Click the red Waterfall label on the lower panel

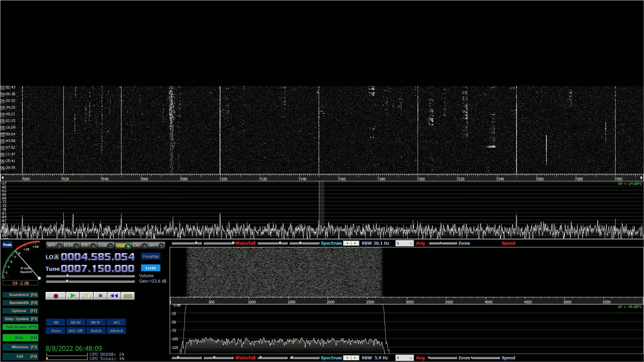[x=246, y=358]
